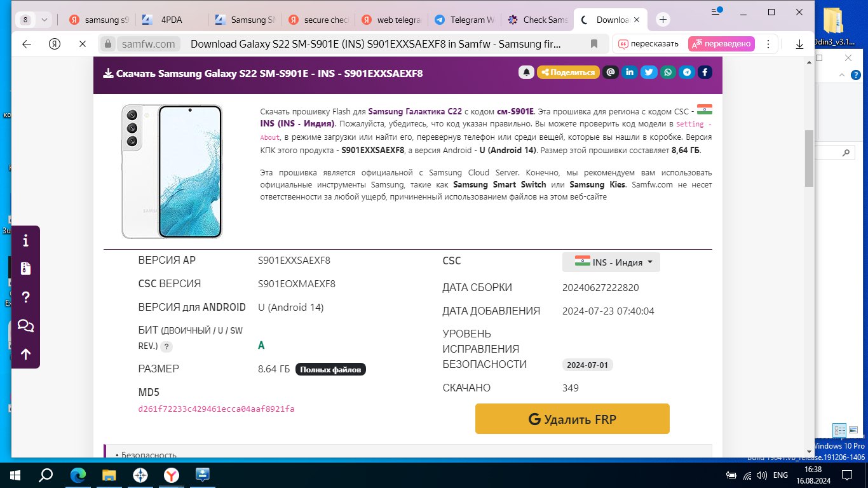The image size is (868, 488).
Task: Click the padlock site security icon
Action: click(108, 44)
